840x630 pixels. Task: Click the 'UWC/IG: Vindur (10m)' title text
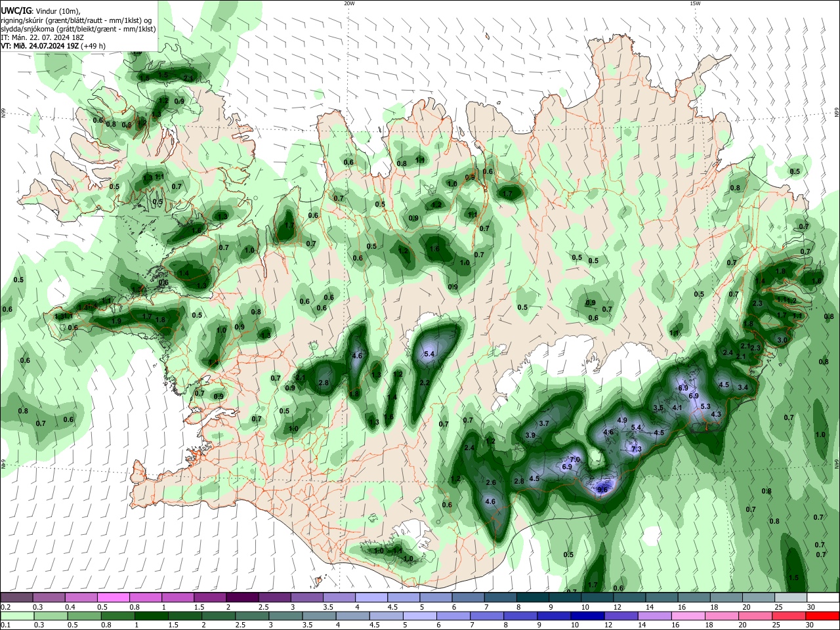click(x=41, y=10)
